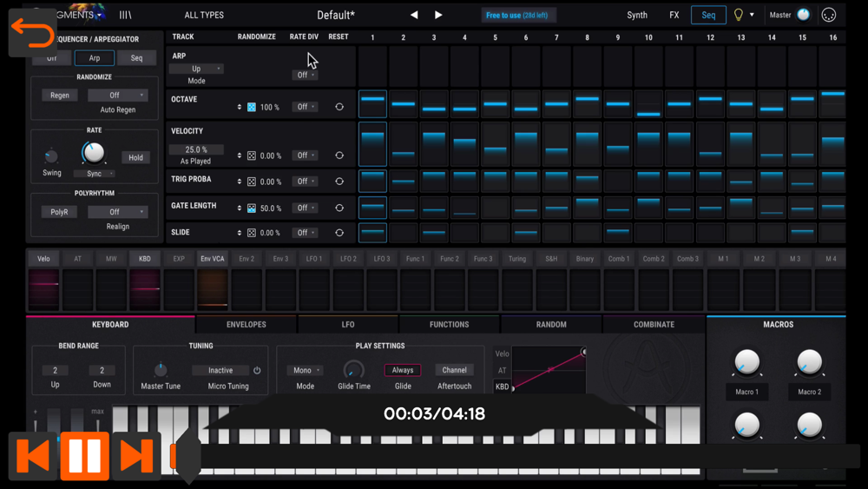The image size is (868, 489).
Task: Reset the Octave track with circular icon
Action: (x=339, y=107)
